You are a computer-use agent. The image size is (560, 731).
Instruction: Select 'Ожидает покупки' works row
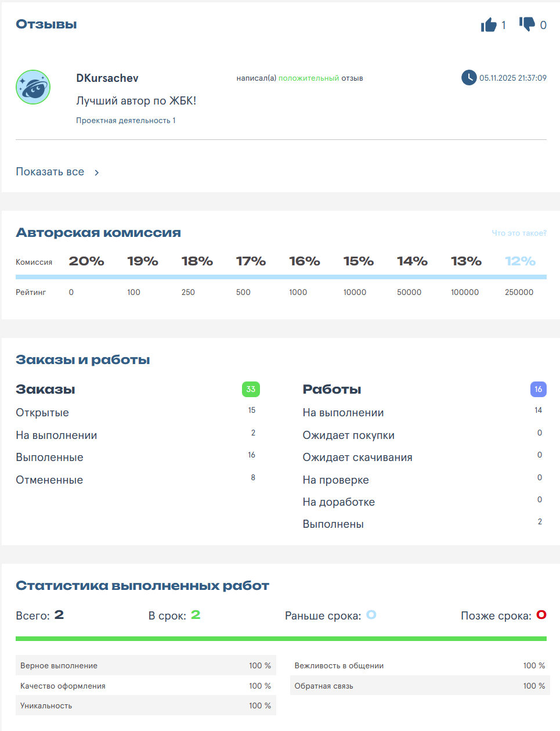tap(348, 435)
